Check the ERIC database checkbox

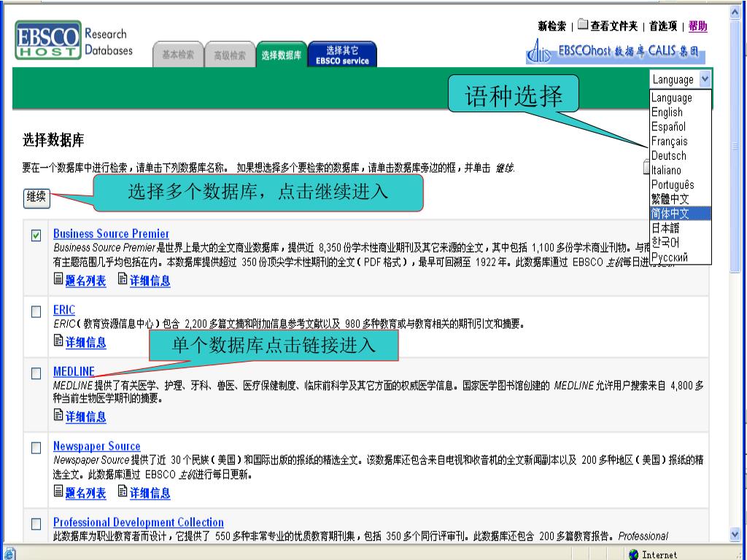point(36,311)
